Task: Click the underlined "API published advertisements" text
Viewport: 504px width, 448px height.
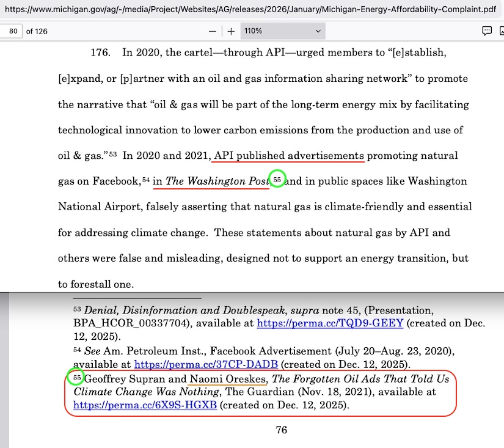Action: coord(288,156)
